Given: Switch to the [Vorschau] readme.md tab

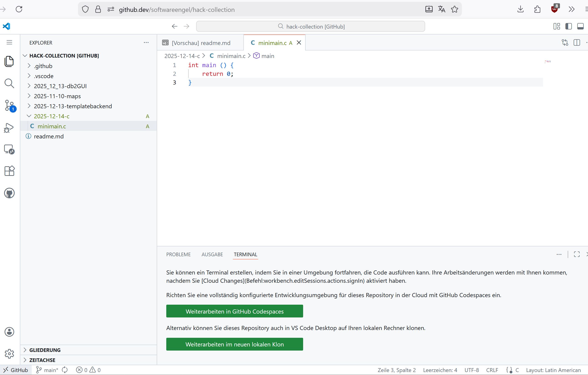Looking at the screenshot, I should 201,43.
